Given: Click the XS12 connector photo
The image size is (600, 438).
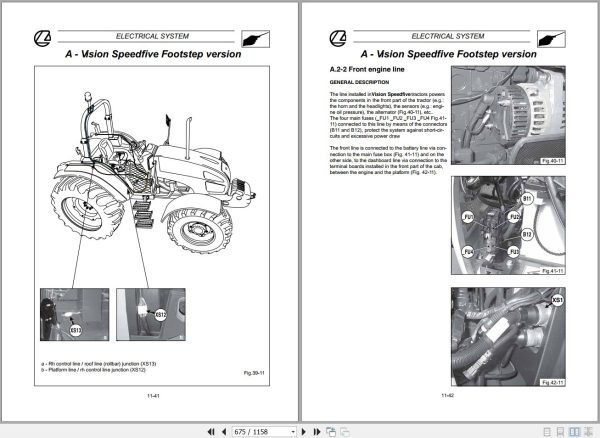Looking at the screenshot, I should click(x=151, y=314).
